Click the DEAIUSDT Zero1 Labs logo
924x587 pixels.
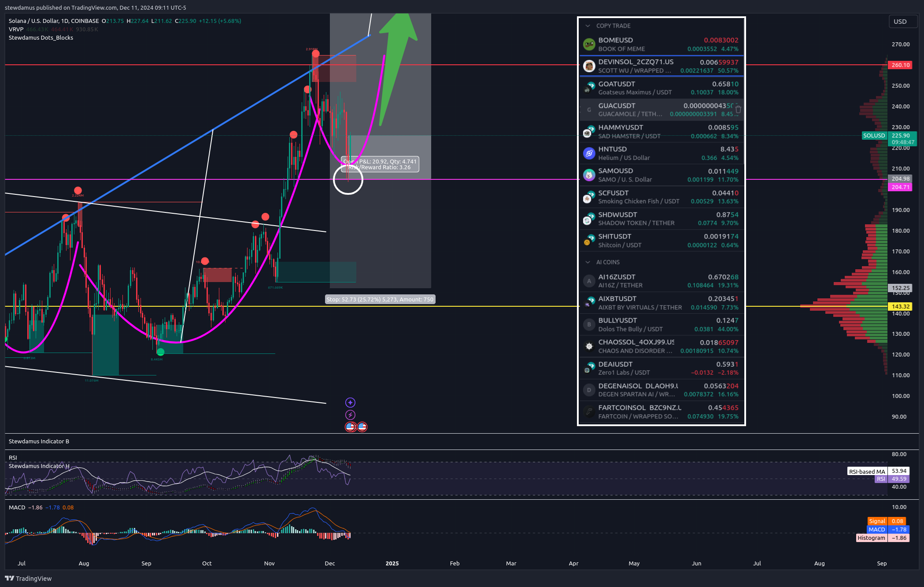(589, 368)
